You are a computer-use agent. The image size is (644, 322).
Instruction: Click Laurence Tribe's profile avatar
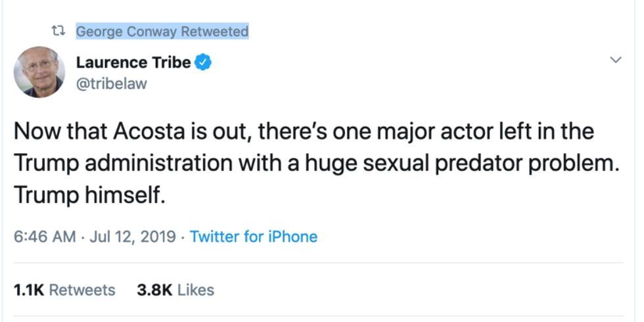pyautogui.click(x=39, y=72)
